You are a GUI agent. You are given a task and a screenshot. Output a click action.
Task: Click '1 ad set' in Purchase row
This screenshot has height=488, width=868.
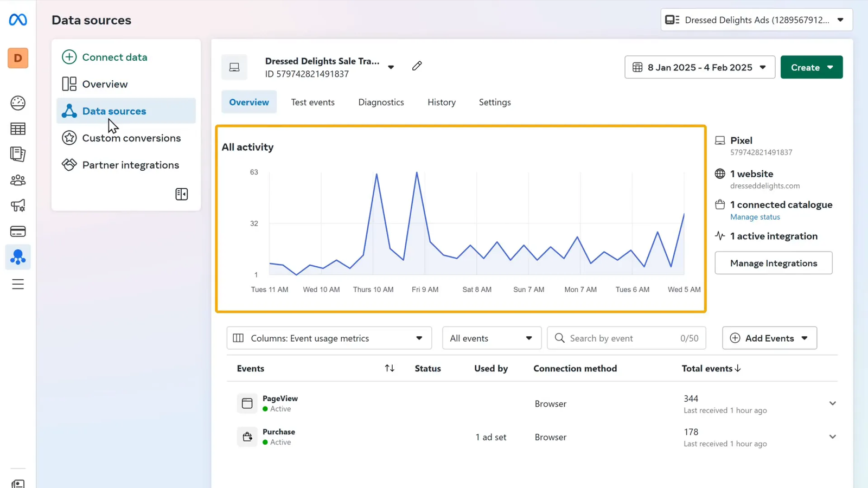(491, 437)
